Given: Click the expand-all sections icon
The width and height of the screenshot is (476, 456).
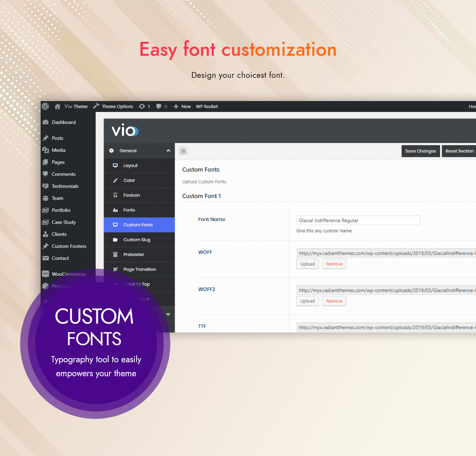Looking at the screenshot, I should click(183, 151).
